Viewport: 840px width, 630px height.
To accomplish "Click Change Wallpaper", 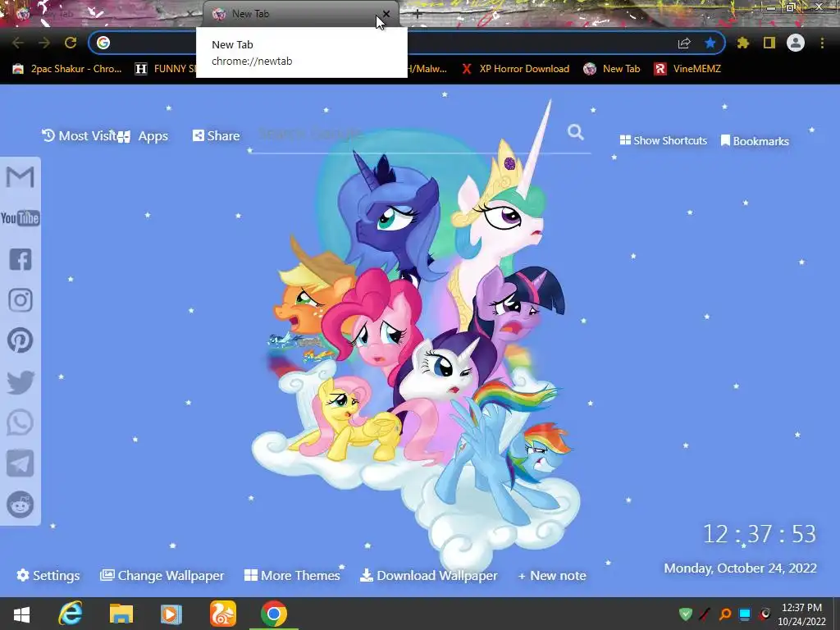I will (x=162, y=575).
